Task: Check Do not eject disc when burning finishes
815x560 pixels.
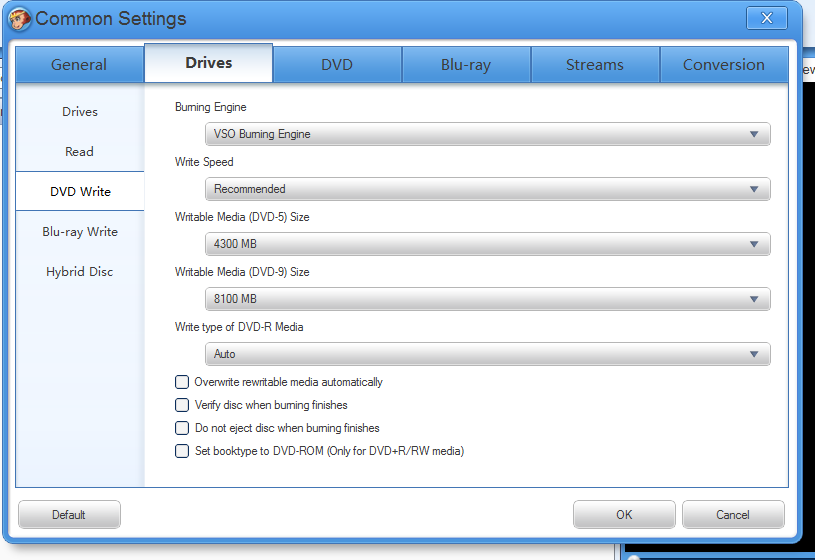Action: [x=182, y=428]
